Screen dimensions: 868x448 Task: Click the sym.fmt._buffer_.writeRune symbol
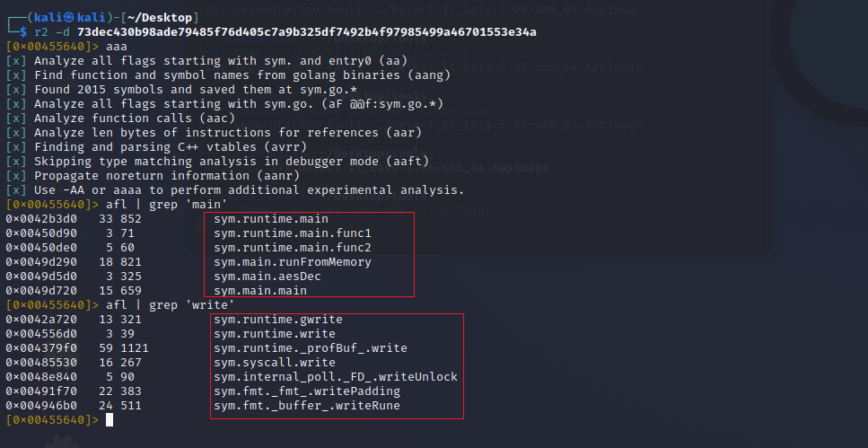pos(306,405)
